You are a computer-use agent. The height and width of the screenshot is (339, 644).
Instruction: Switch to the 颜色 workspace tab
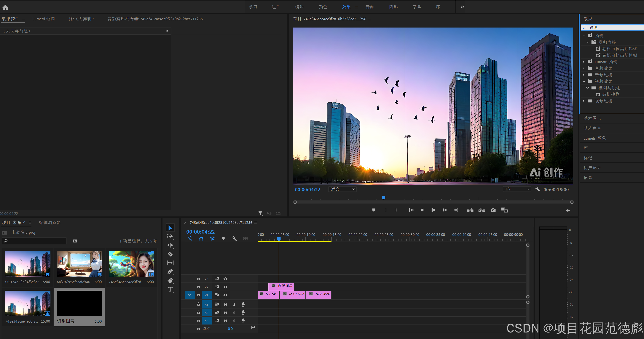(x=323, y=7)
